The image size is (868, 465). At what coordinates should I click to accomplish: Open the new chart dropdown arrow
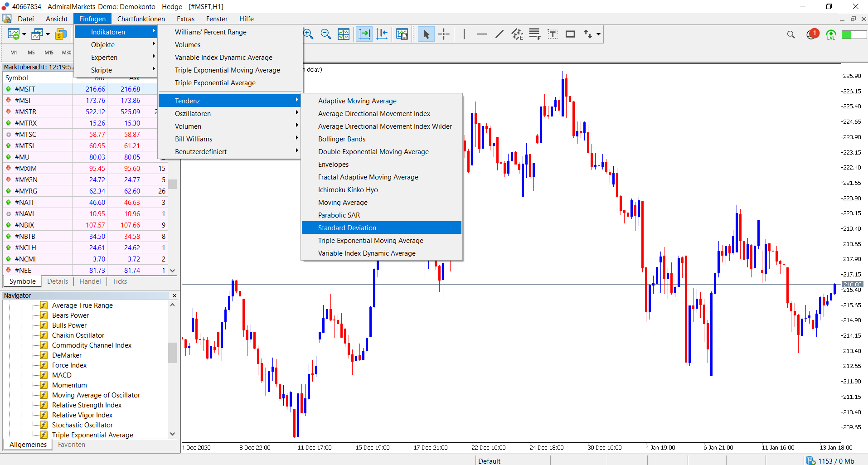tap(24, 34)
